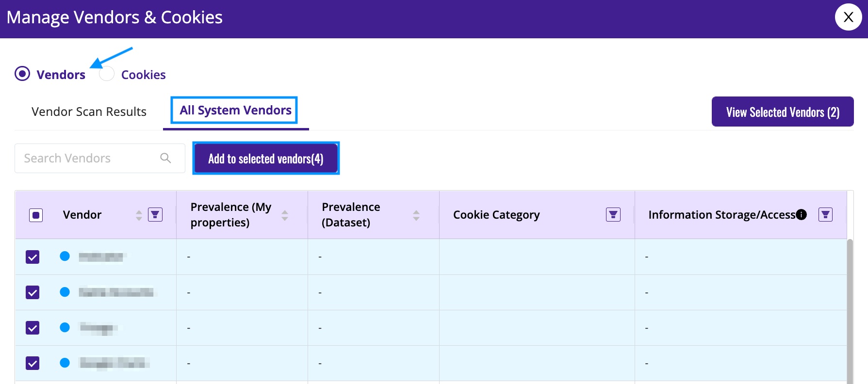
Task: Open View Selected Vendors (2)
Action: click(783, 112)
